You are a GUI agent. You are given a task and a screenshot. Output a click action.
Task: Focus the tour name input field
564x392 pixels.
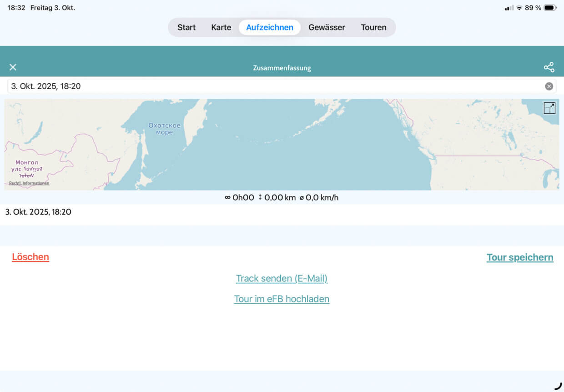click(x=273, y=86)
